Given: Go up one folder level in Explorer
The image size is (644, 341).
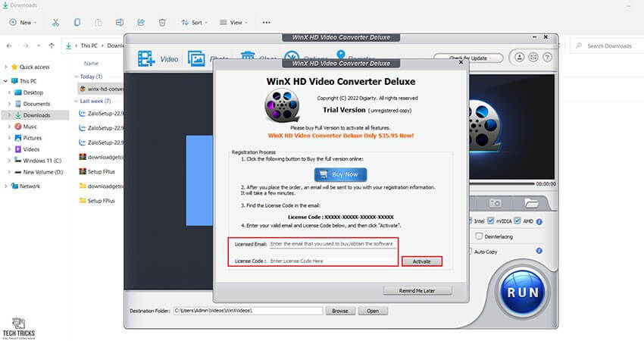Looking at the screenshot, I should (x=52, y=45).
